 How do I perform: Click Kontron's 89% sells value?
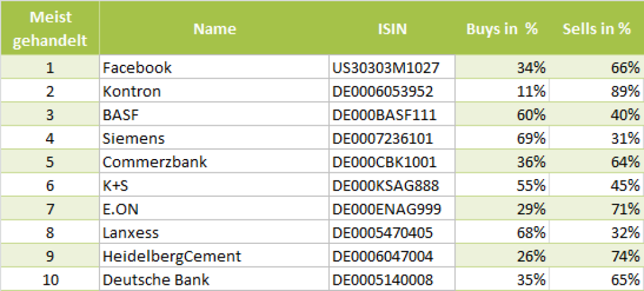(626, 91)
